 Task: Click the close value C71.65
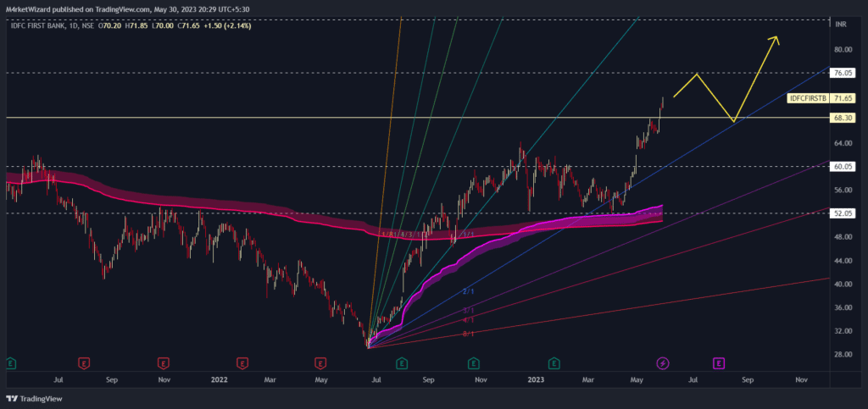click(x=188, y=25)
